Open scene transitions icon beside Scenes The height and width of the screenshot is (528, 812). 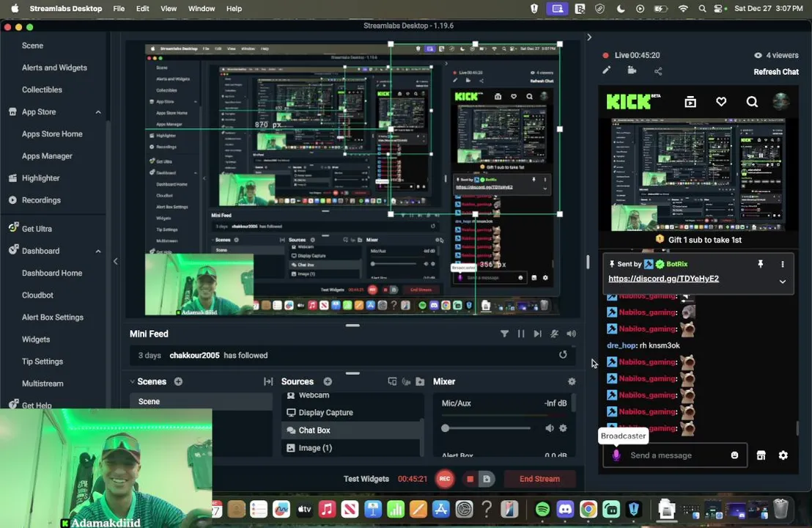[x=268, y=381]
